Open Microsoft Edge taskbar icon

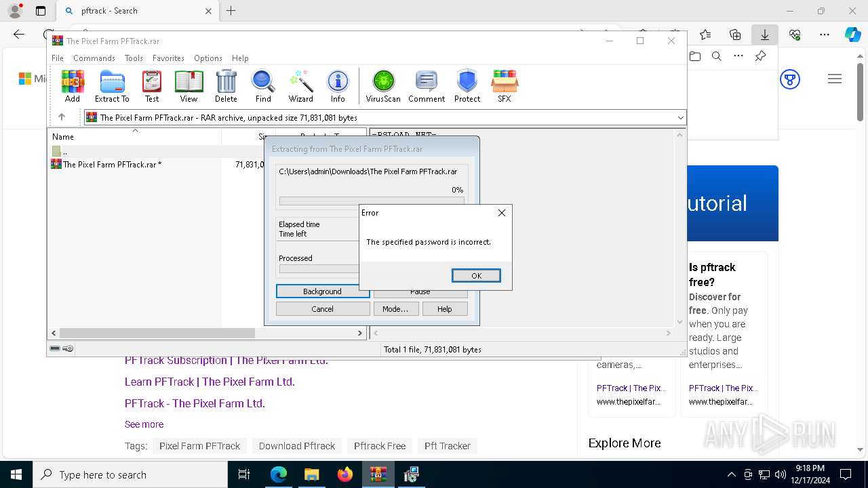point(279,474)
